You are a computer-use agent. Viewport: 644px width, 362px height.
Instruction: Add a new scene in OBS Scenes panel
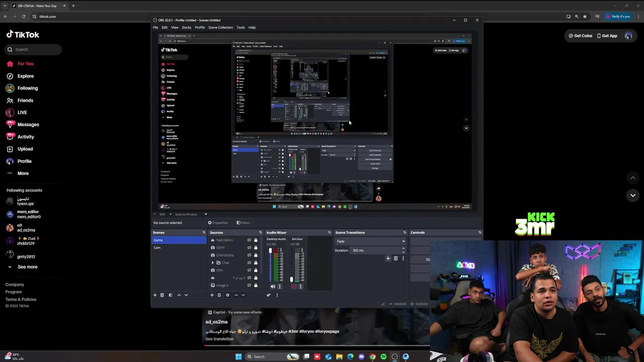[x=155, y=295]
